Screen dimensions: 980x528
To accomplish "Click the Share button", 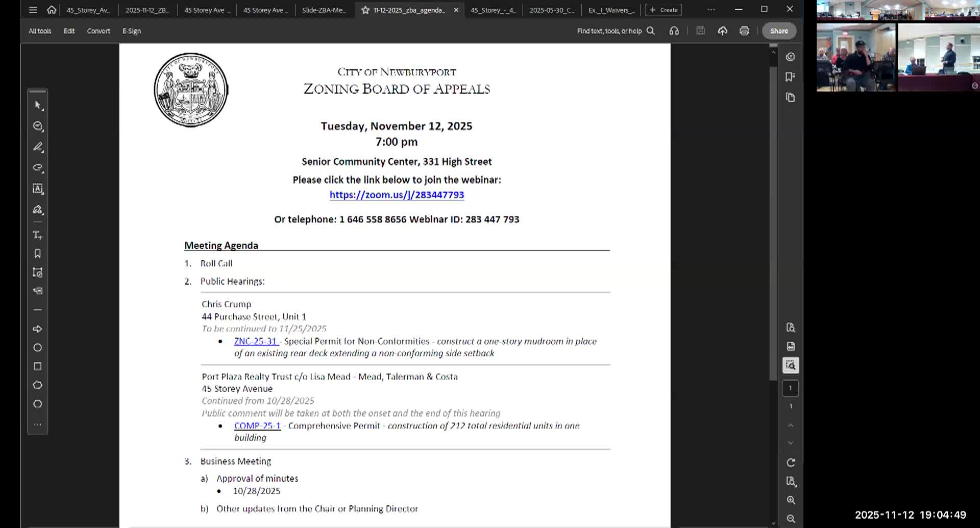I will (x=779, y=31).
